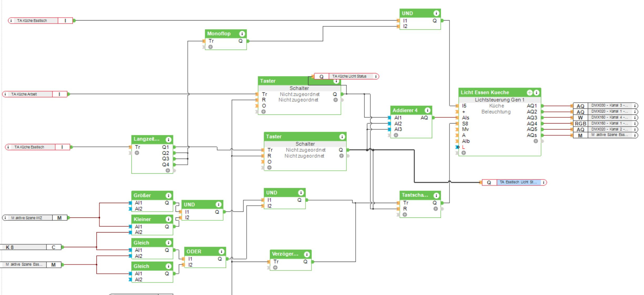This screenshot has height=295, width=644.
Task: Expand Langzeit... outputs with plus below Q4
Action: pyautogui.click(x=168, y=170)
